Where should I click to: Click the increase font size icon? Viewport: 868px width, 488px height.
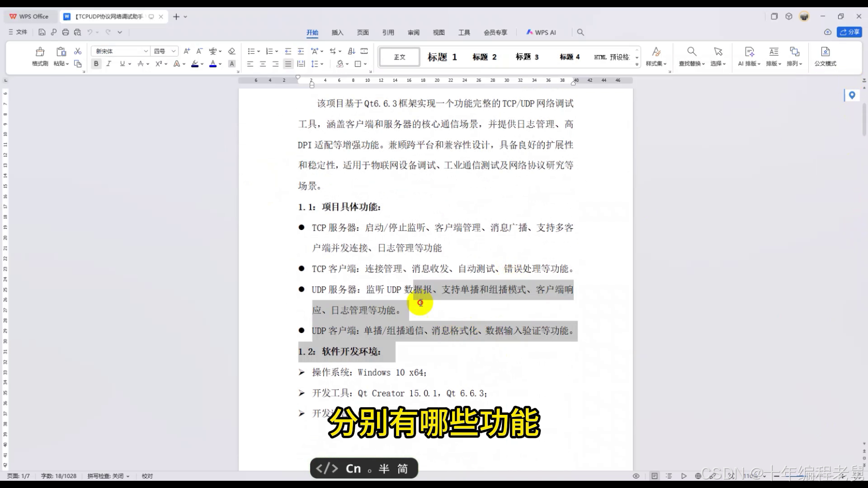pyautogui.click(x=187, y=51)
